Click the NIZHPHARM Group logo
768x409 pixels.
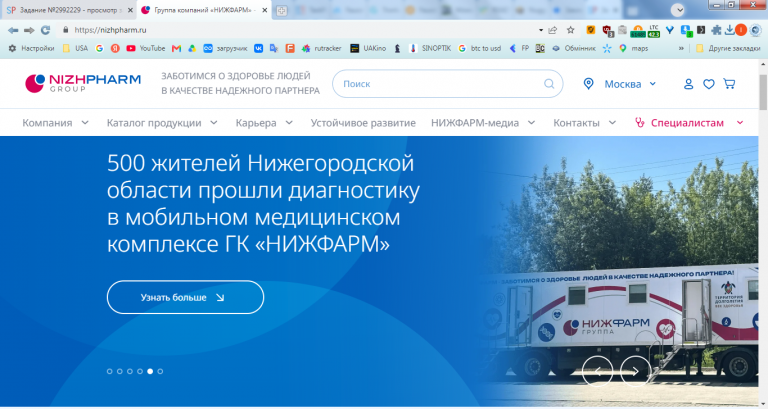click(x=83, y=83)
